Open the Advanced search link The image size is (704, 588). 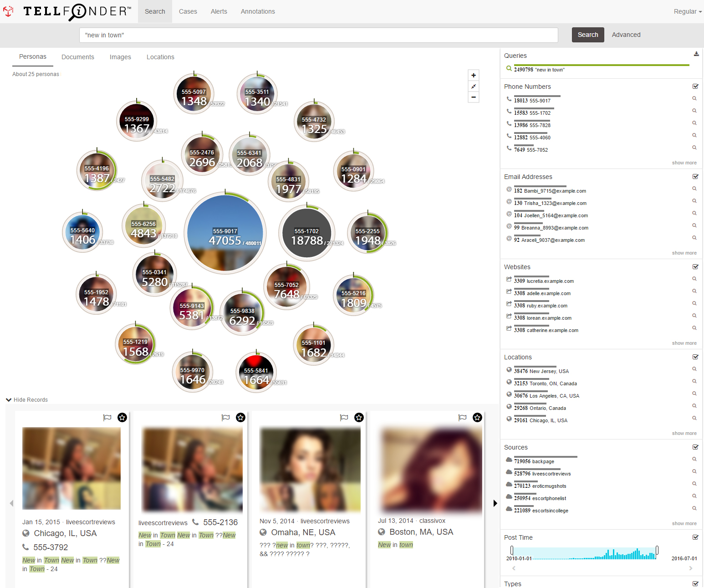coord(626,35)
